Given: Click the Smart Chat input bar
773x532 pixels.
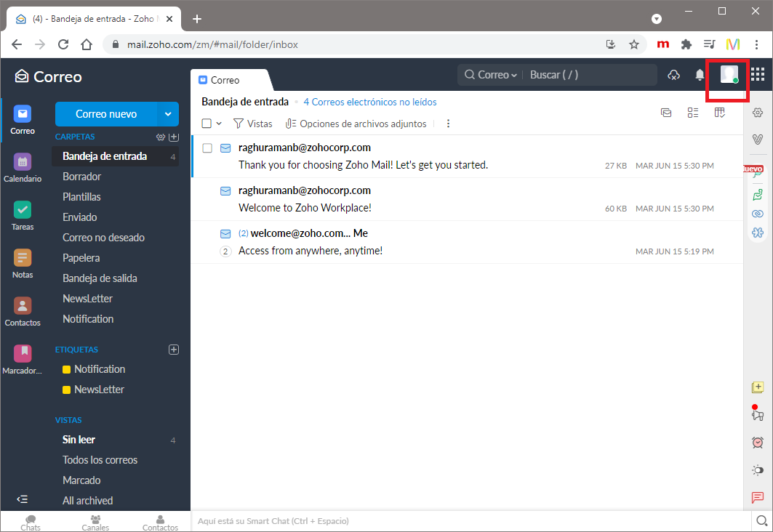Looking at the screenshot, I should pos(470,520).
